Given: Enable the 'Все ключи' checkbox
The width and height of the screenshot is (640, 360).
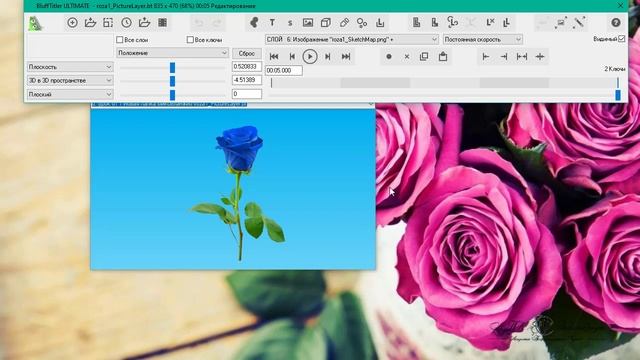Looking at the screenshot, I should (190, 40).
